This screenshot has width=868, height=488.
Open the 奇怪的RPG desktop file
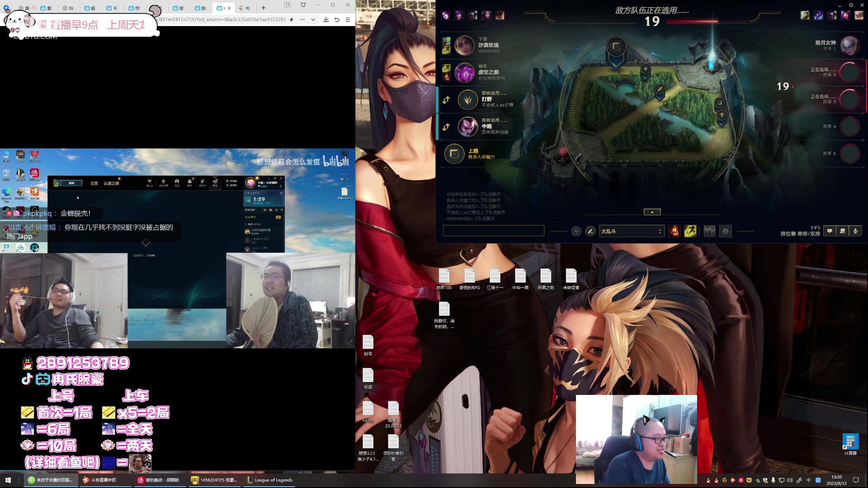coord(469,279)
